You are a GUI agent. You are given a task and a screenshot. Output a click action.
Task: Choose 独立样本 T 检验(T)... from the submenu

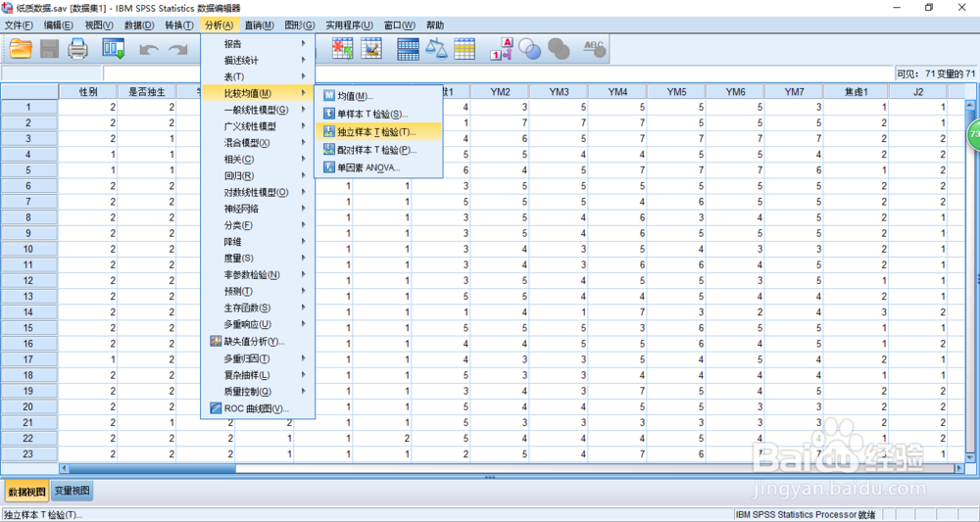tap(378, 132)
